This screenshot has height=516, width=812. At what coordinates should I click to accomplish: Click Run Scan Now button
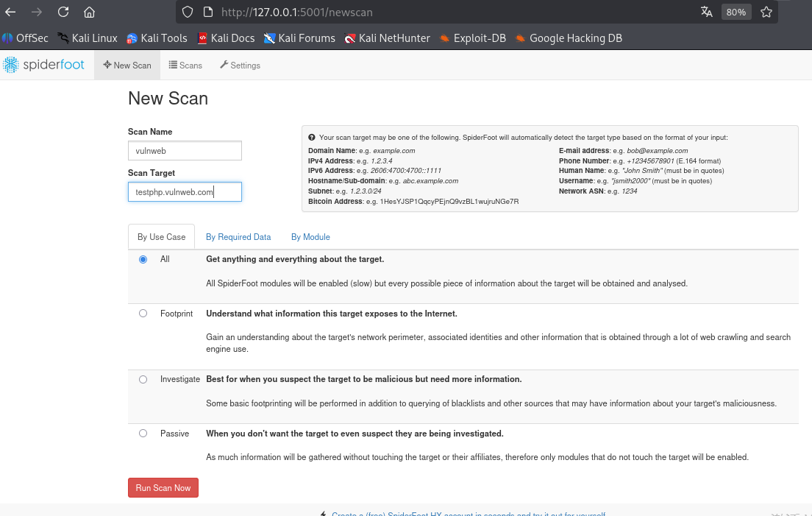coord(163,487)
